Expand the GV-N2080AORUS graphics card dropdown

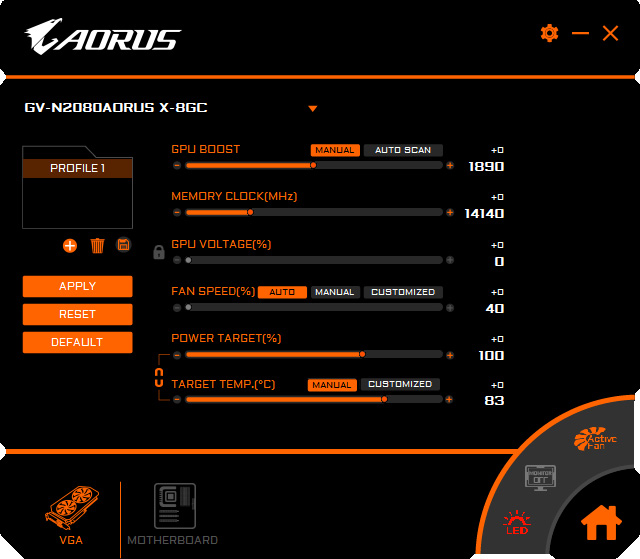(313, 109)
